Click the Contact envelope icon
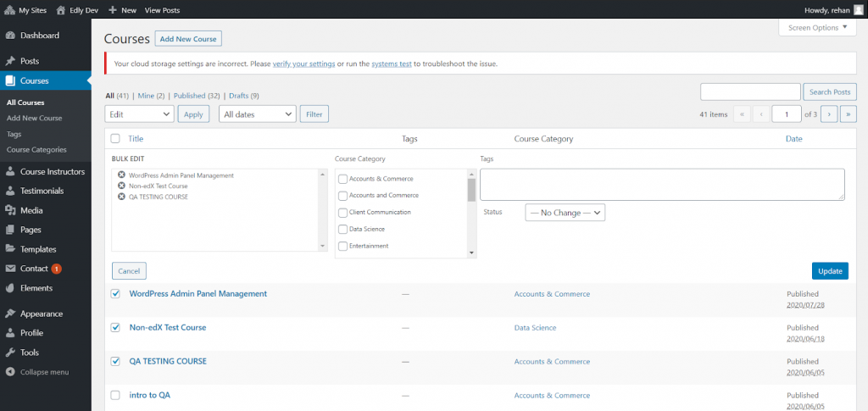868x411 pixels. coord(10,269)
